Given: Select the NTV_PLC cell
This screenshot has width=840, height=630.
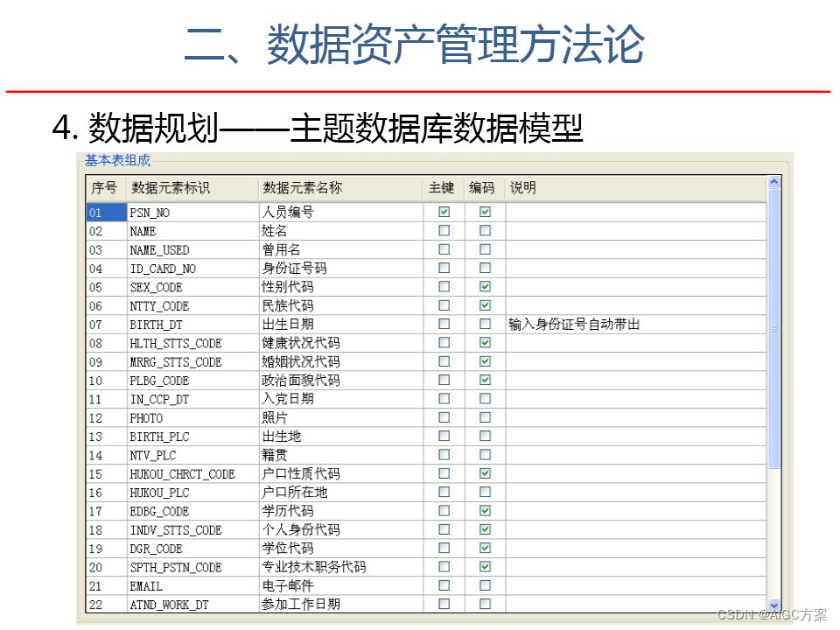Looking at the screenshot, I should point(192,455).
